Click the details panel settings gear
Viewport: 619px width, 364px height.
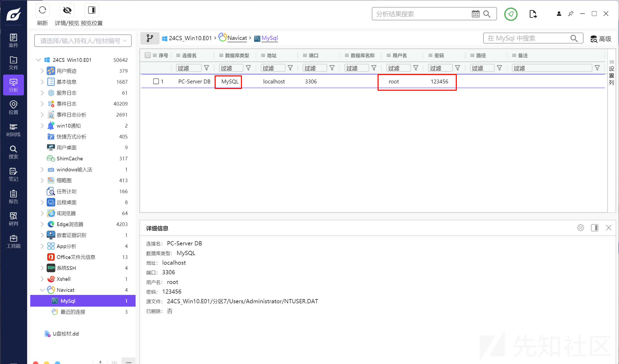tap(580, 228)
